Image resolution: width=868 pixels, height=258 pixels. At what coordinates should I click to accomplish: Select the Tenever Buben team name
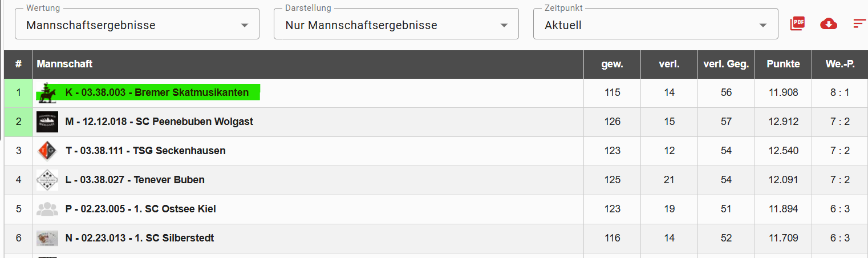tap(135, 180)
